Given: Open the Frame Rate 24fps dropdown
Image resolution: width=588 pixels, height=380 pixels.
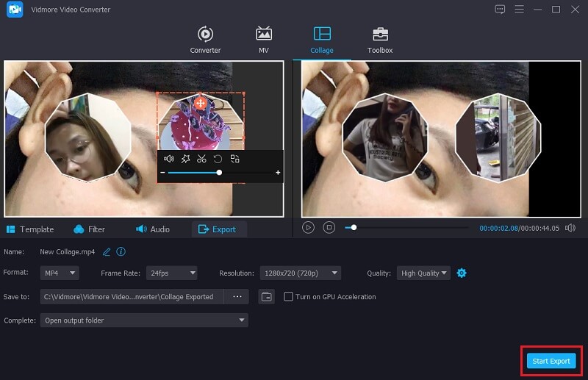Looking at the screenshot, I should click(171, 273).
